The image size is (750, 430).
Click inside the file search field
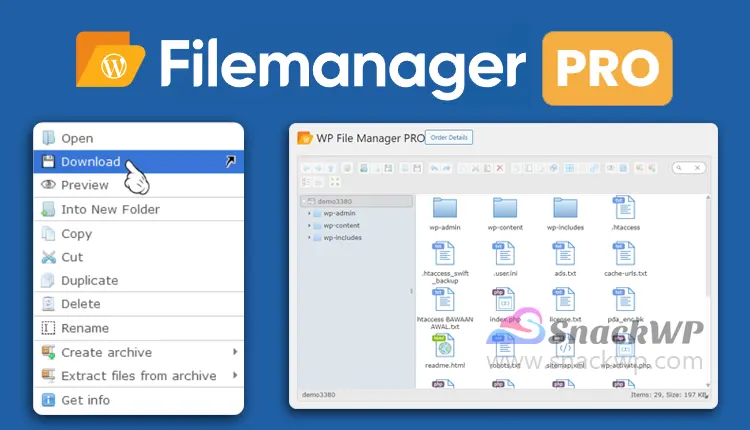(x=689, y=168)
